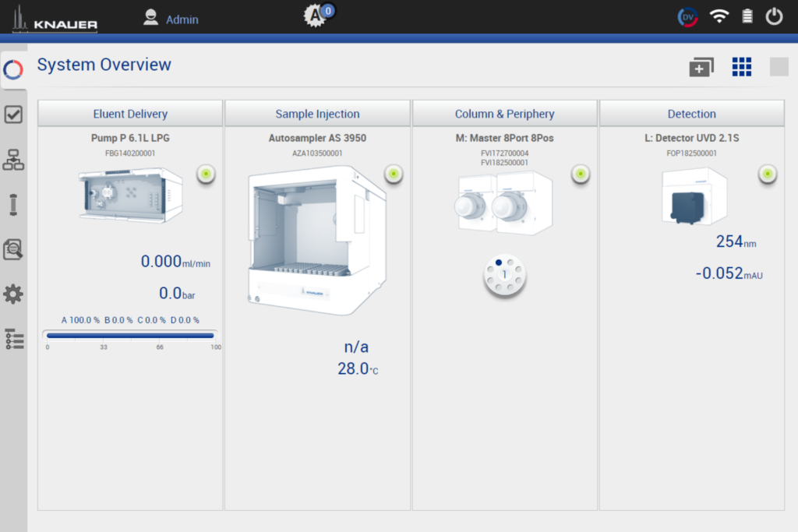Click the A 100.0 % solvent value
This screenshot has height=532, width=798.
tap(80, 320)
